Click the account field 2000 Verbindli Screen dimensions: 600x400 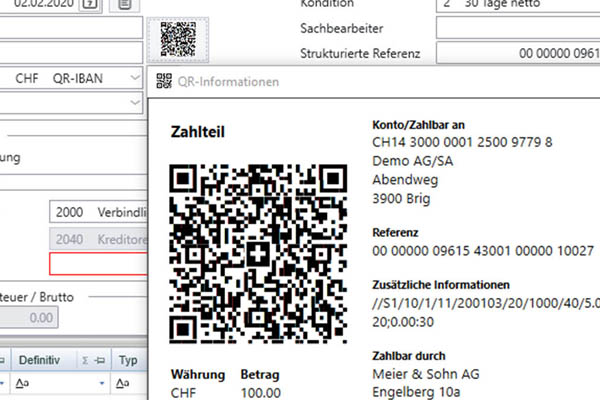[x=98, y=212]
